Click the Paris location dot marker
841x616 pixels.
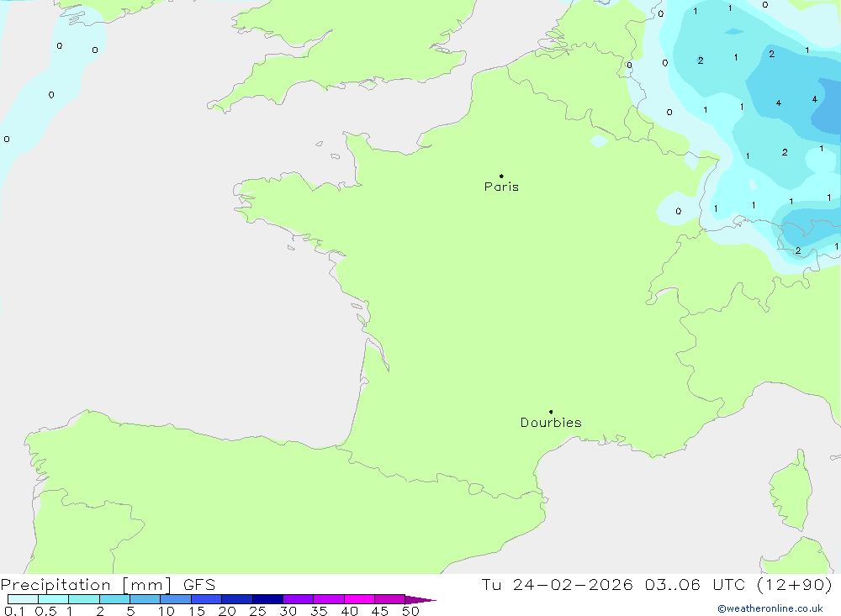point(501,176)
